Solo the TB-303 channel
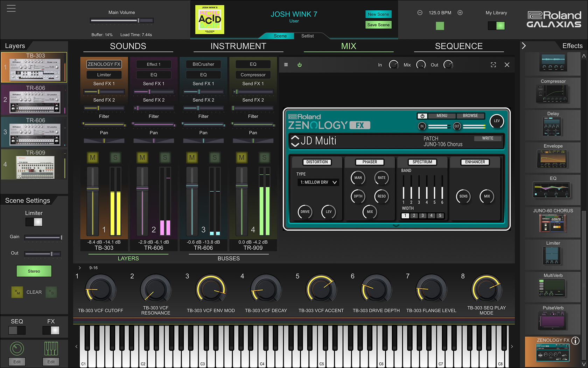The image size is (588, 368). 115,157
